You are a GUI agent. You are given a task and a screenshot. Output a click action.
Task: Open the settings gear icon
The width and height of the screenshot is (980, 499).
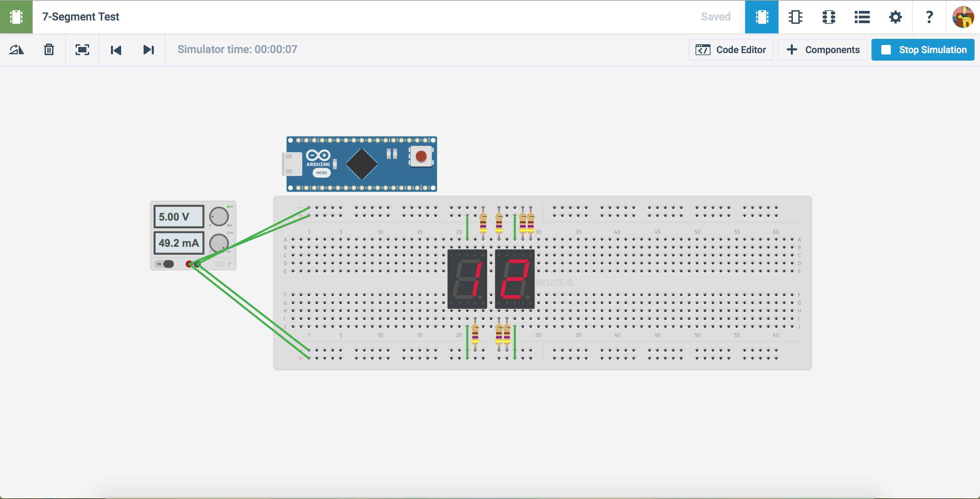coord(895,17)
